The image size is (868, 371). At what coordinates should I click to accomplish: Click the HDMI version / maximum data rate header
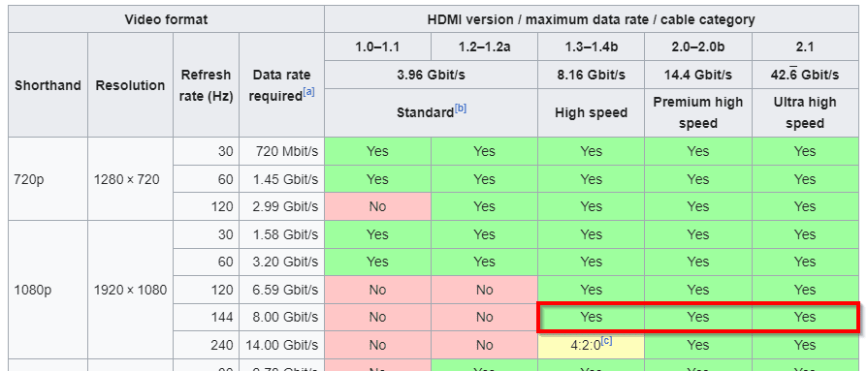591,19
